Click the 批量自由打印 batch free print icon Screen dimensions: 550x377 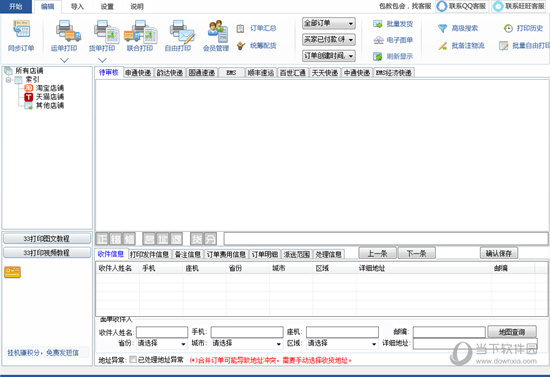(504, 46)
